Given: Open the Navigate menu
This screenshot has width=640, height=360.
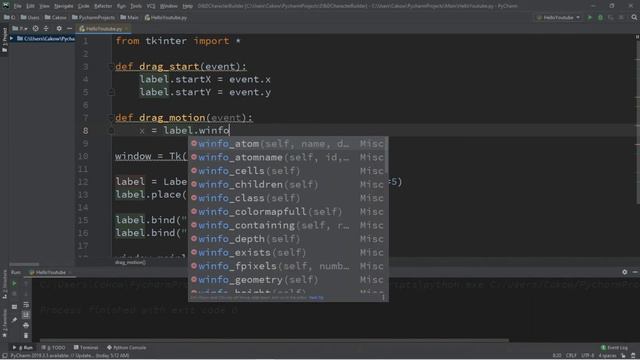Looking at the screenshot, I should pyautogui.click(x=64, y=6).
